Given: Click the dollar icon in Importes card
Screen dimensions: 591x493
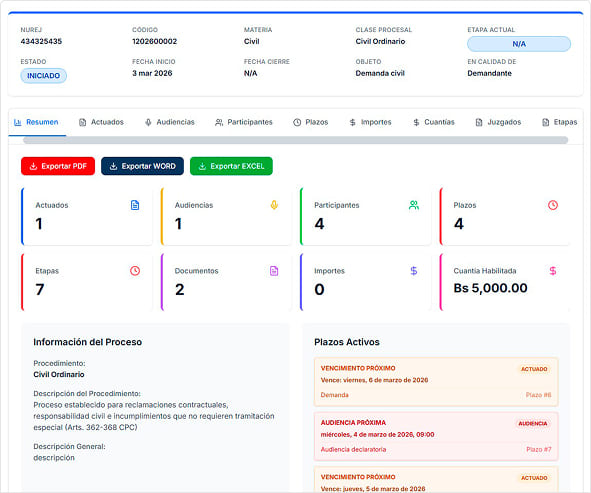Looking at the screenshot, I should pyautogui.click(x=413, y=271).
